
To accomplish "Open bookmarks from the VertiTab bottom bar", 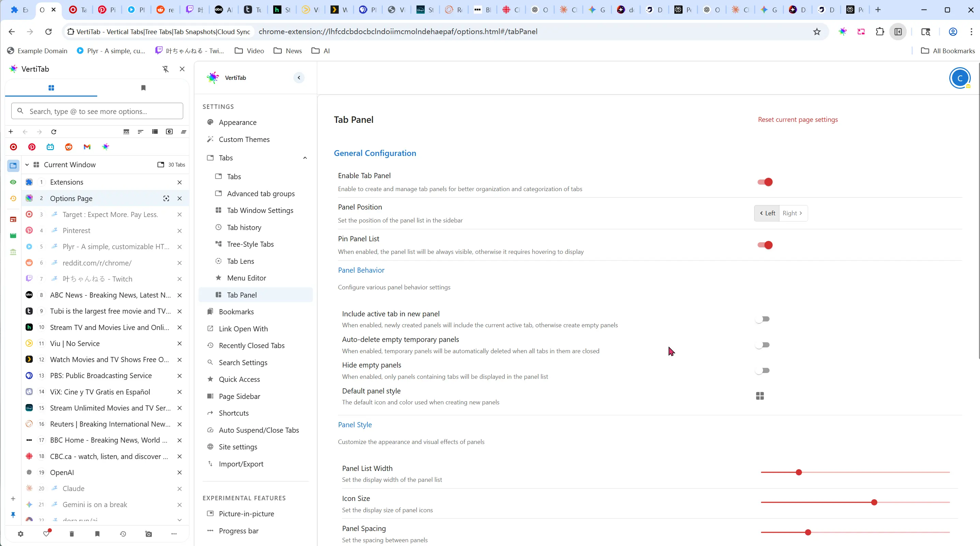I will [x=98, y=534].
